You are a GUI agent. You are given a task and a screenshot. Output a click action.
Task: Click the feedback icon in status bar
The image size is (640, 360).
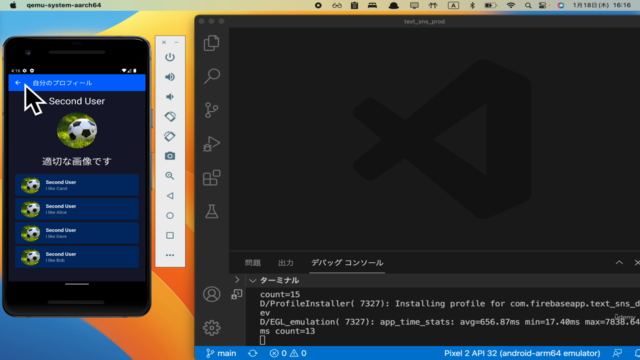pyautogui.click(x=617, y=353)
